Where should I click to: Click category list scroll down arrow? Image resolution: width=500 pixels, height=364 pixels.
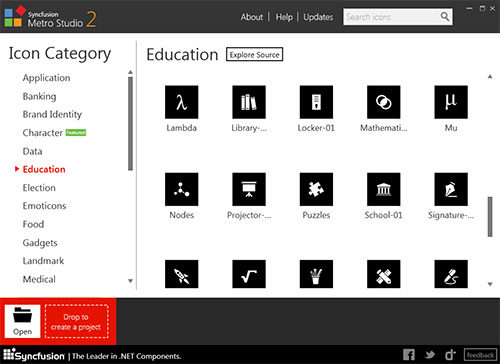[x=130, y=281]
